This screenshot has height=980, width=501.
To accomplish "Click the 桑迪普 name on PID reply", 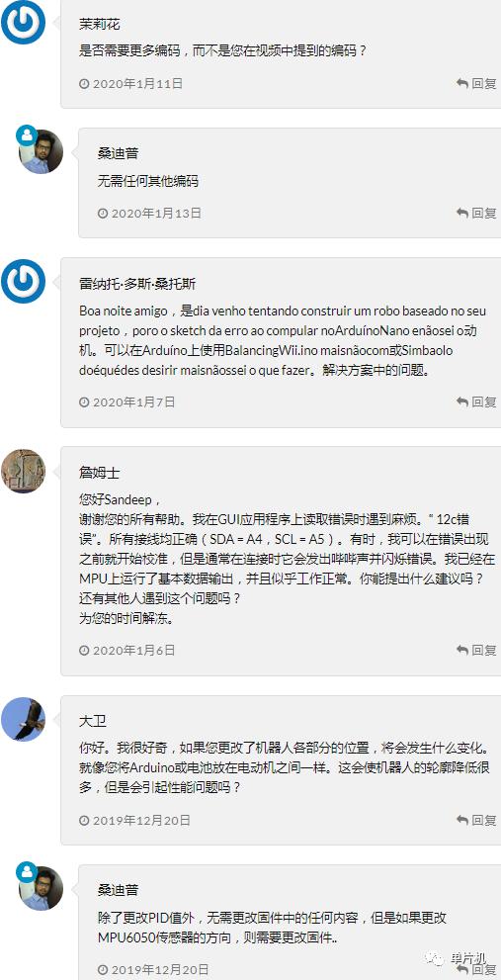I will pyautogui.click(x=118, y=890).
